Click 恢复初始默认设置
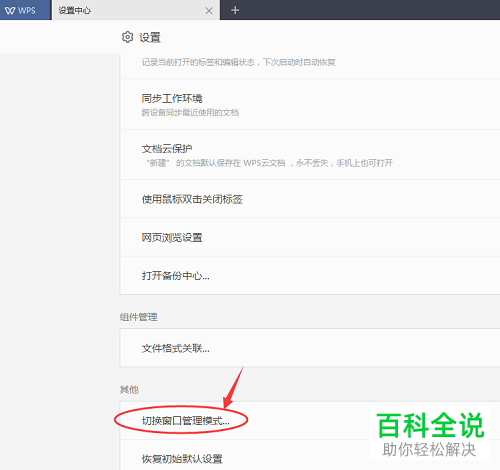This screenshot has height=470, width=500. click(310, 455)
